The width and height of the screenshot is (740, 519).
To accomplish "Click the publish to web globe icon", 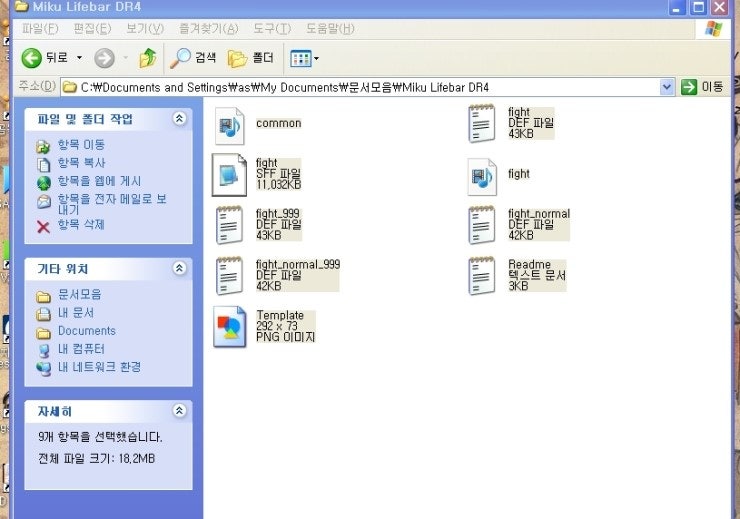I will click(43, 183).
